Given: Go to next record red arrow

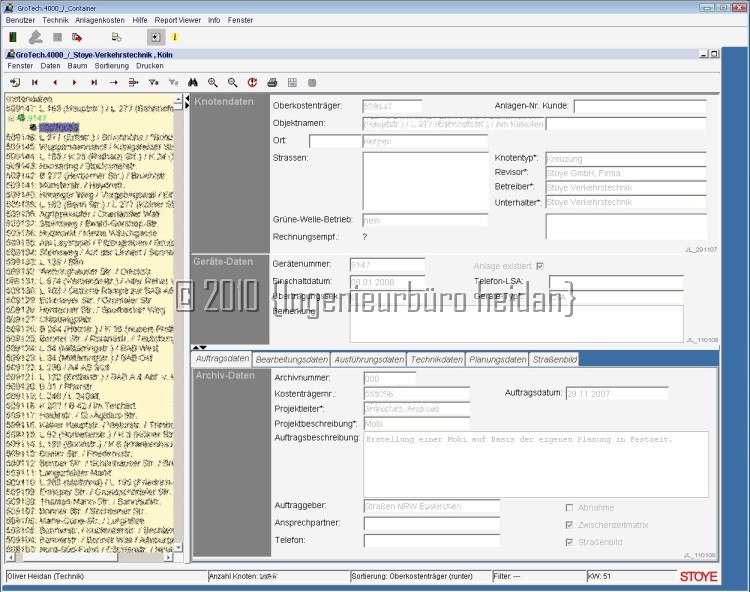Looking at the screenshot, I should pos(74,82).
